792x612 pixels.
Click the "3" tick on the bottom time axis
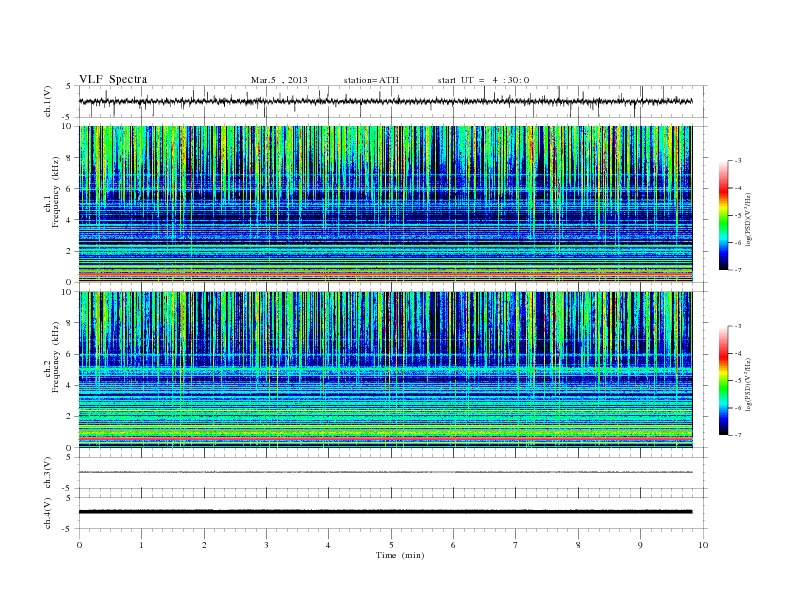click(x=266, y=545)
